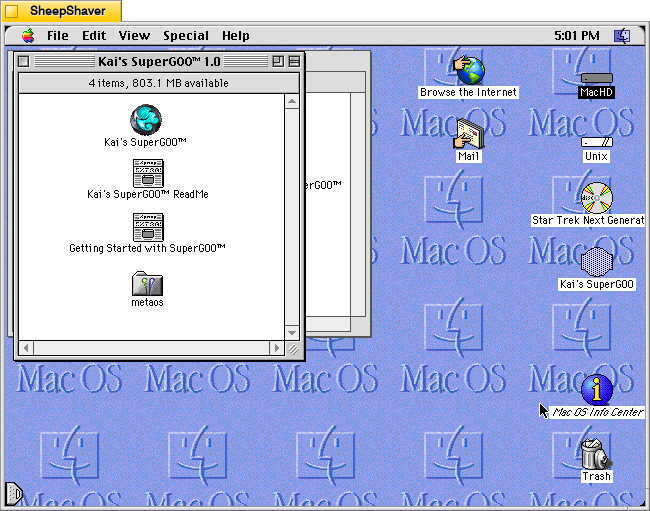Screen dimensions: 650x511
Task: Open the Help menu
Action: pos(235,36)
